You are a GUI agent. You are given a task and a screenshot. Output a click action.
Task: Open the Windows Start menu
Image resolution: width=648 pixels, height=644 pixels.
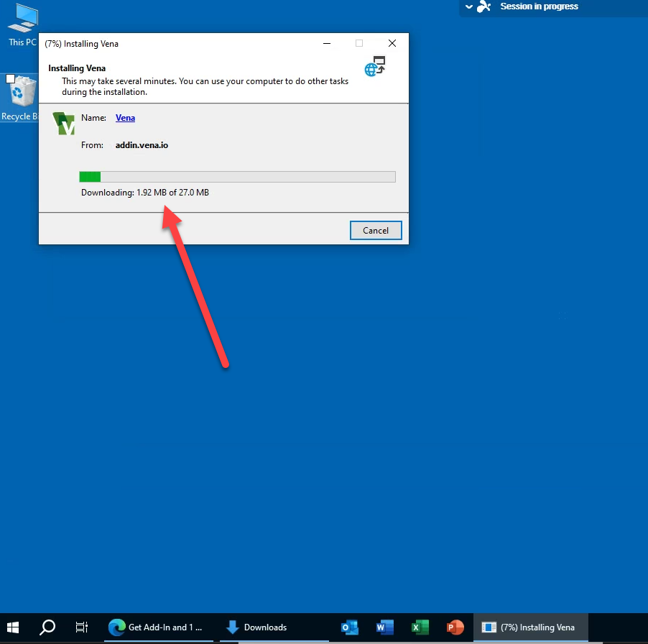coord(13,627)
